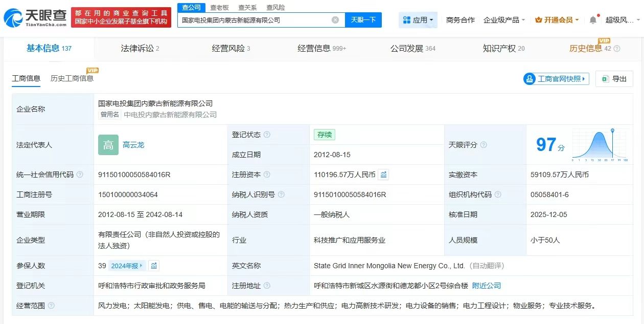Click help icon beside 统一社会信用代码

80,175
